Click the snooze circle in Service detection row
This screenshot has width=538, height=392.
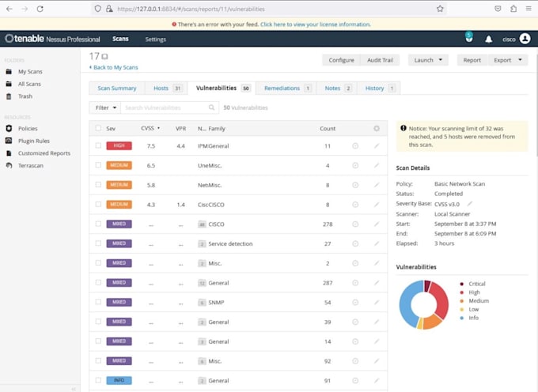355,243
